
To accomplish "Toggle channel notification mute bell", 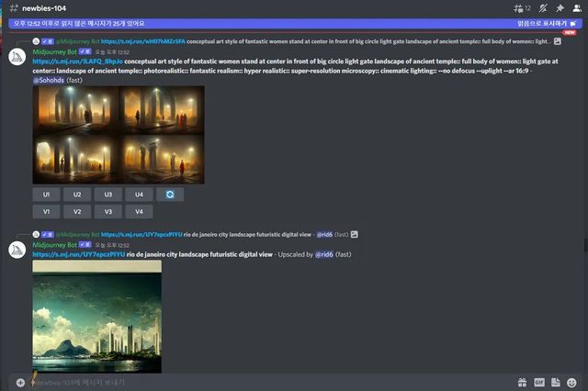I will click(542, 7).
